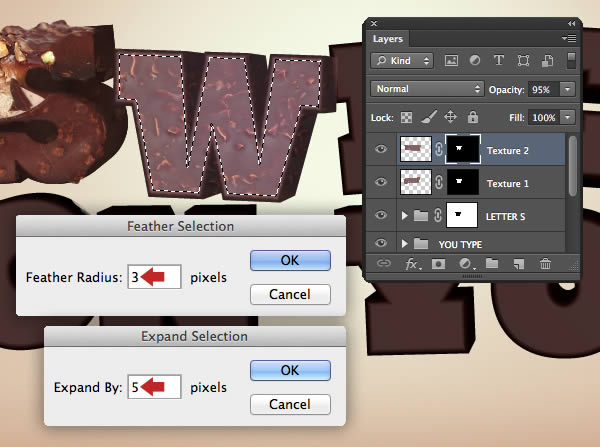Click the Fill 100% value field
This screenshot has height=447, width=600.
point(544,117)
